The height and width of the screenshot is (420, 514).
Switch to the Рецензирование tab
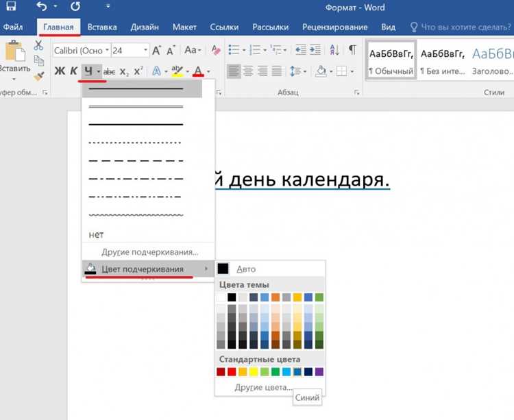(334, 27)
